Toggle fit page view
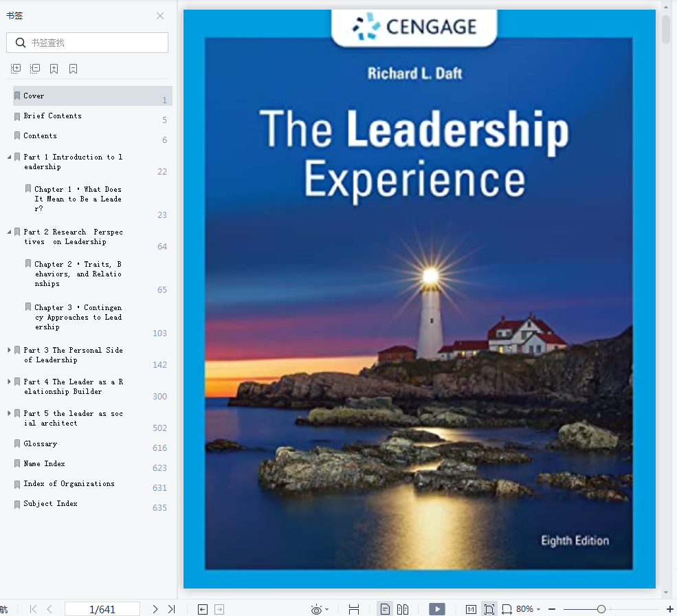677x616 pixels. pyautogui.click(x=489, y=609)
